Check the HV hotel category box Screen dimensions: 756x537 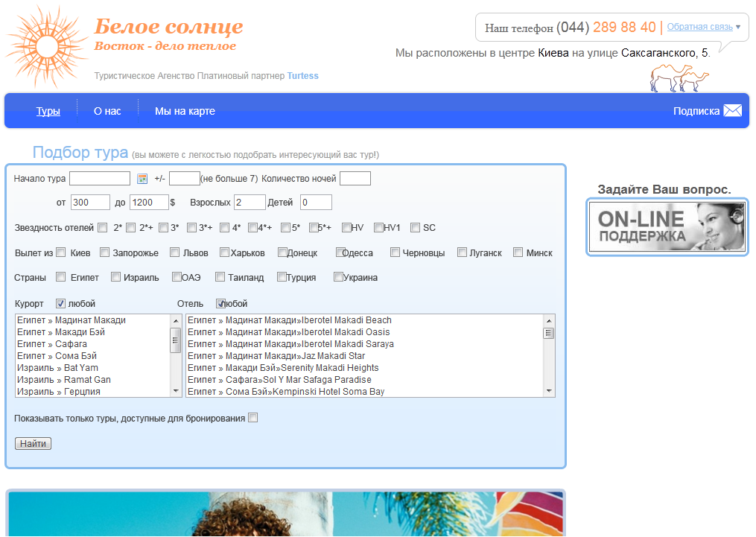pyautogui.click(x=346, y=227)
